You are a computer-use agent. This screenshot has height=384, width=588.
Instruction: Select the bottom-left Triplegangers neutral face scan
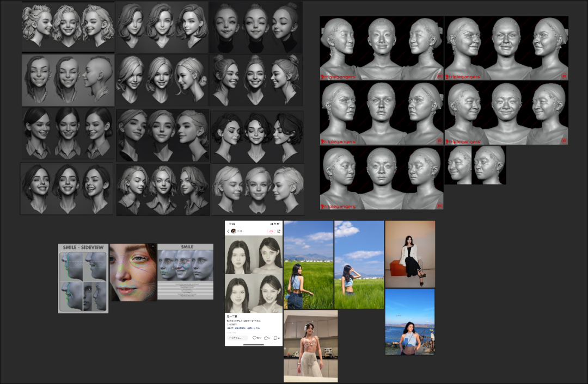pyautogui.click(x=382, y=177)
